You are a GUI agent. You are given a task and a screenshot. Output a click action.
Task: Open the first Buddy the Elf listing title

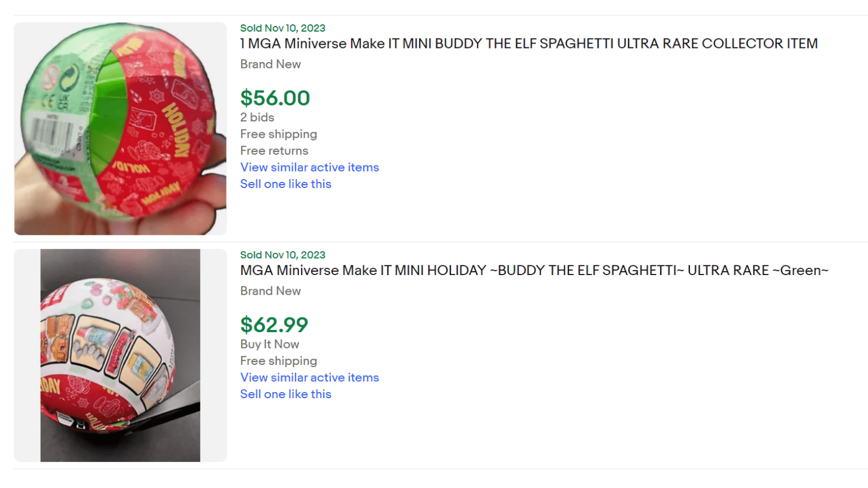pos(528,43)
